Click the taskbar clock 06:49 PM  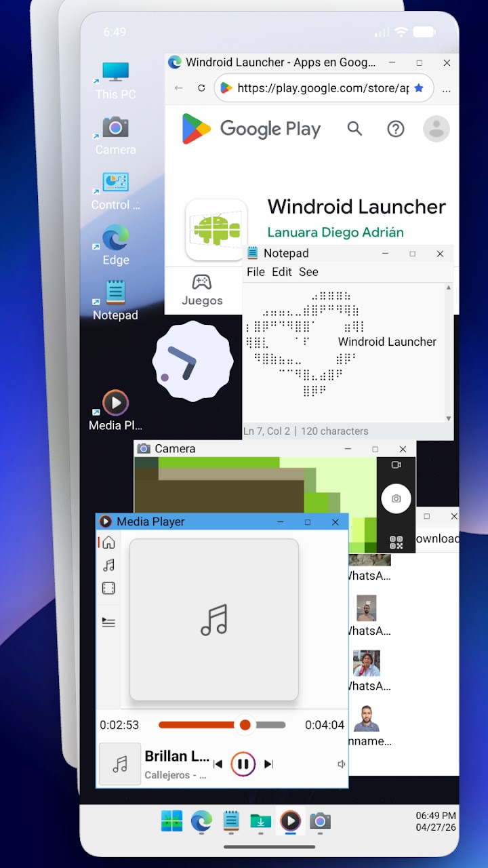coord(436,816)
